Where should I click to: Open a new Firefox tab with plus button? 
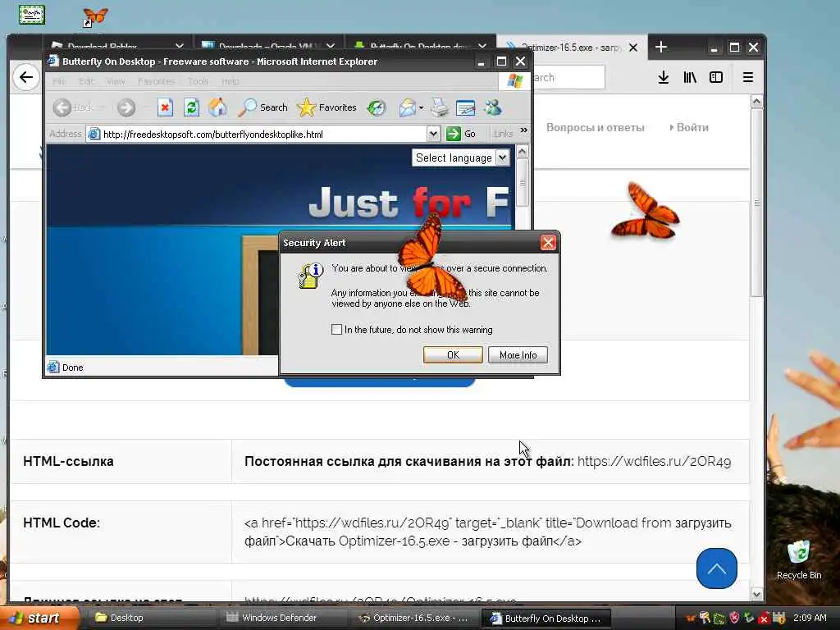pos(661,47)
